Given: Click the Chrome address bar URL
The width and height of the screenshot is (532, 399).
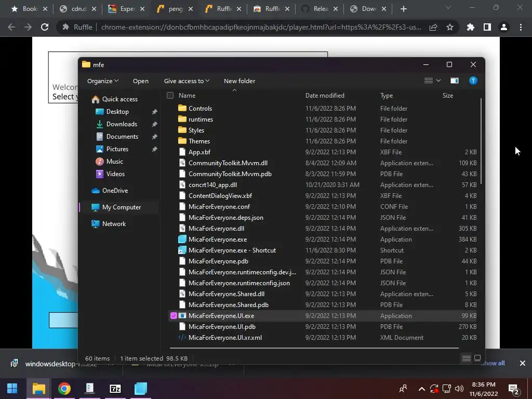Looking at the screenshot, I should pos(261,27).
